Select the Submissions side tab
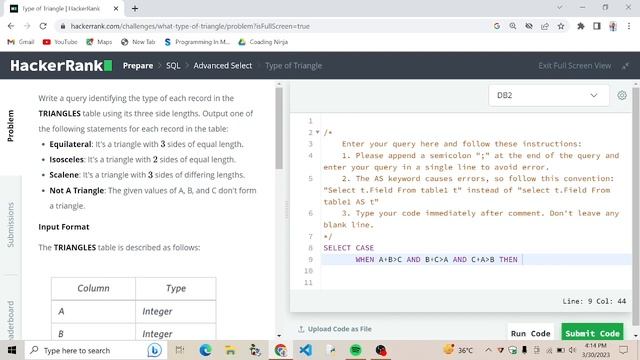The height and width of the screenshot is (360, 640). tap(11, 224)
